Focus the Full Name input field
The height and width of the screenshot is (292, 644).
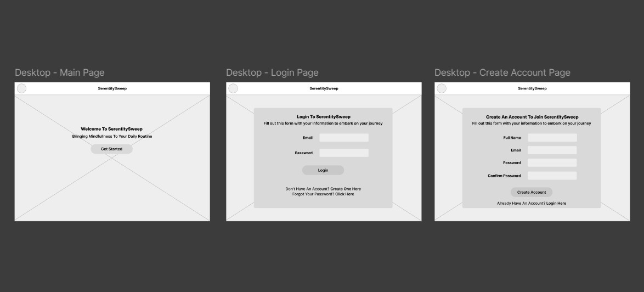click(552, 138)
